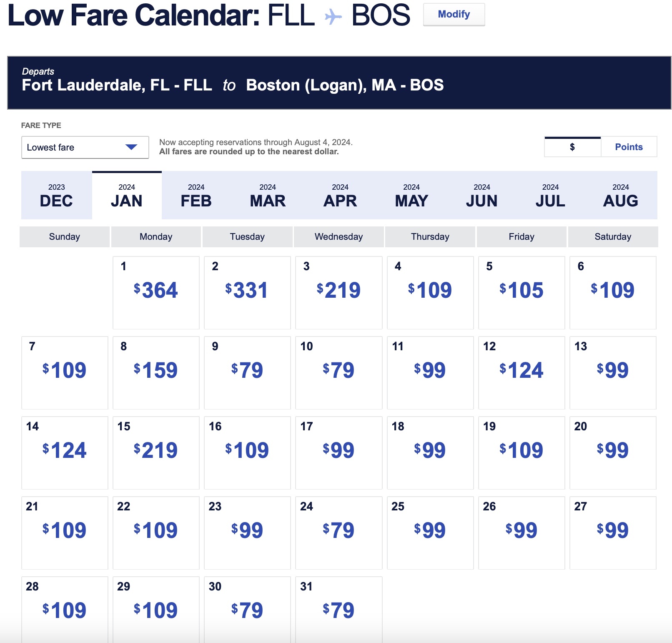Select January 1 fare of $364
The width and height of the screenshot is (672, 643).
(x=156, y=291)
